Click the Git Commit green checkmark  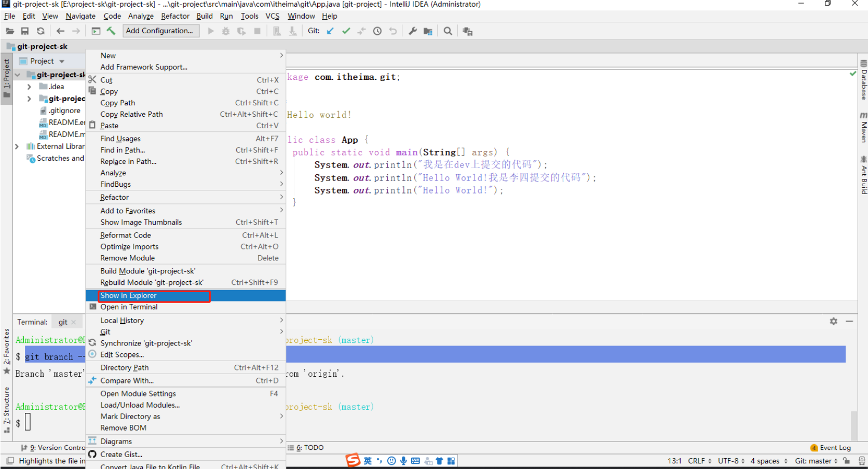[346, 31]
